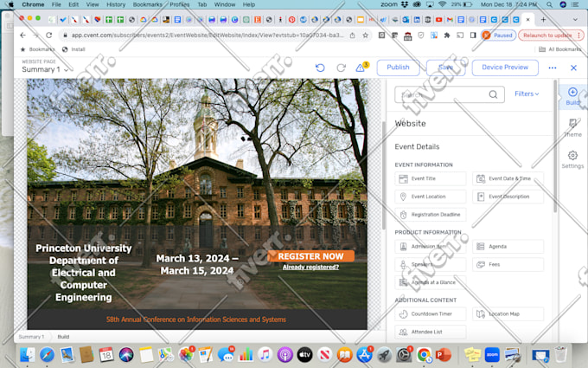Open the three-dot more options menu
This screenshot has height=368, width=588.
point(553,68)
